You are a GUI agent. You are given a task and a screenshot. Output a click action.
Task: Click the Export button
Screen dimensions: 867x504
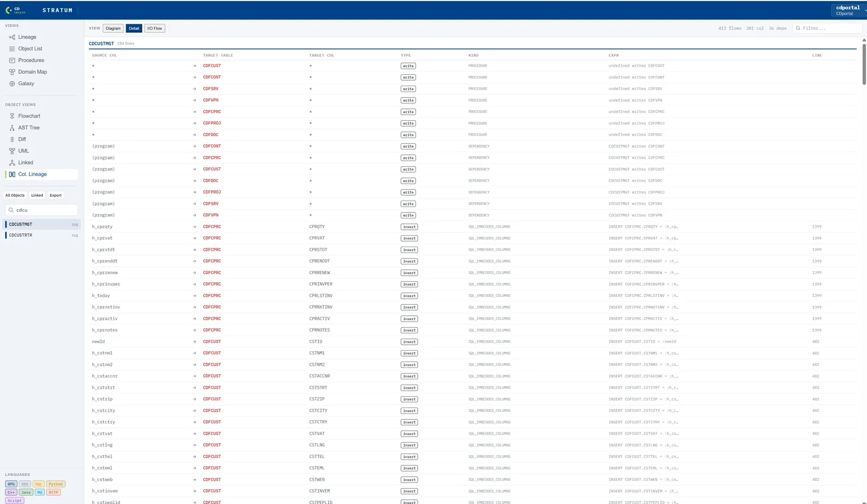[x=56, y=195]
